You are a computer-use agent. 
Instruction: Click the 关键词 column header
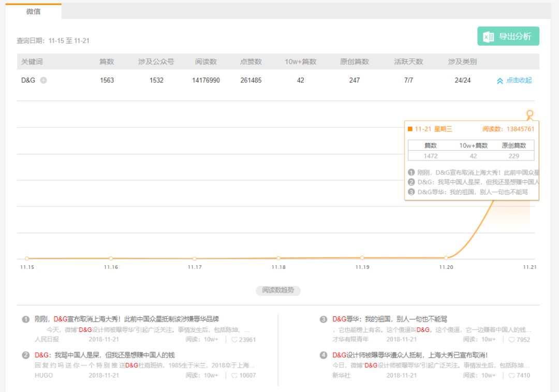(x=32, y=62)
